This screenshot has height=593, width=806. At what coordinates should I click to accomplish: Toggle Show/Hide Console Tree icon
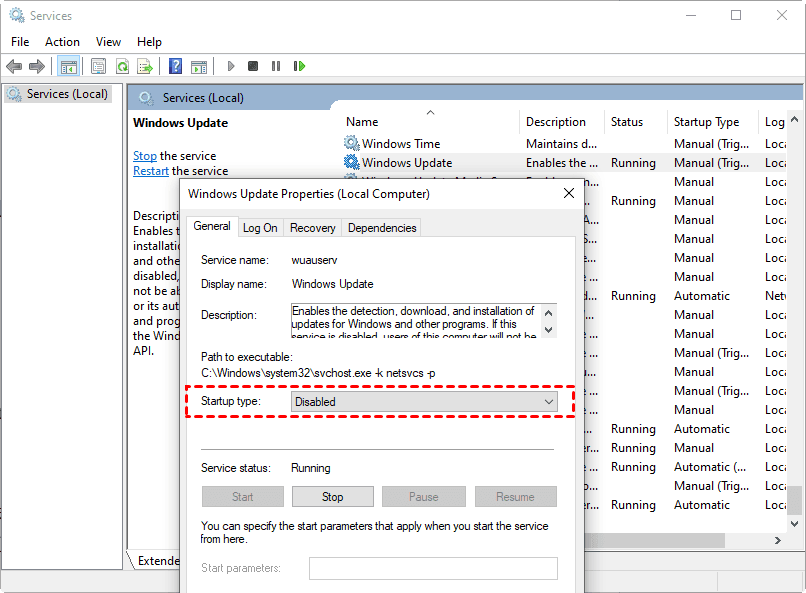tap(68, 66)
